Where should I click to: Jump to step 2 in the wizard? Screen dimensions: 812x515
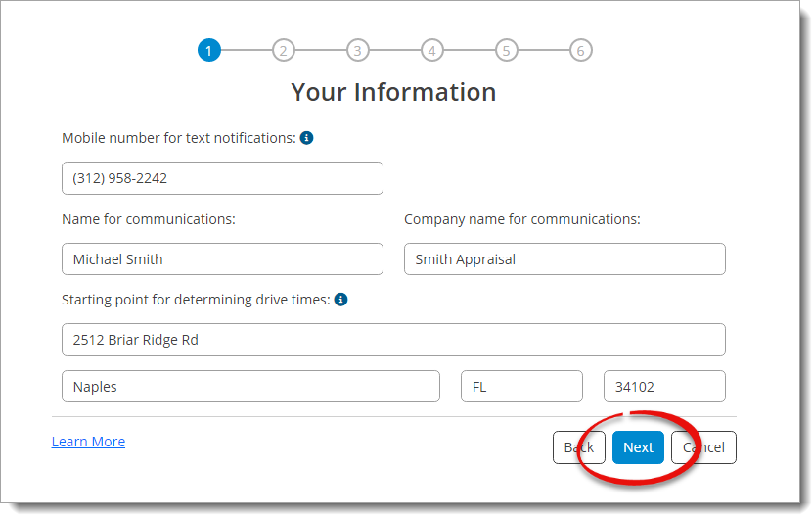(283, 50)
